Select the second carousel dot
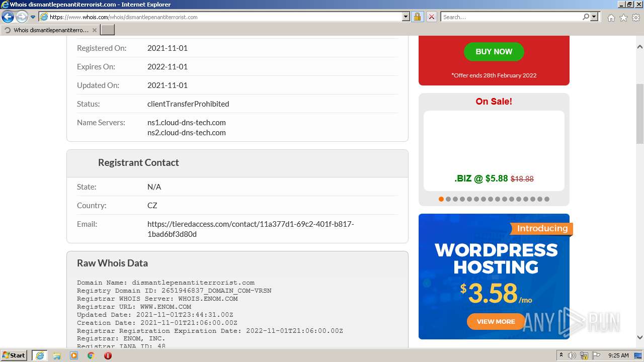This screenshot has width=644, height=362. pyautogui.click(x=448, y=199)
